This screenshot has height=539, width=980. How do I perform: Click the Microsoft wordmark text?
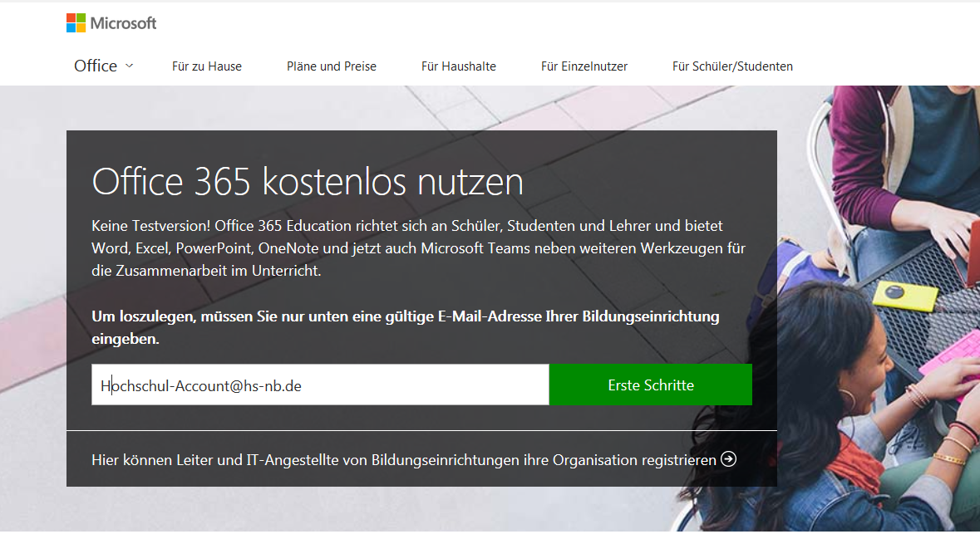[123, 23]
